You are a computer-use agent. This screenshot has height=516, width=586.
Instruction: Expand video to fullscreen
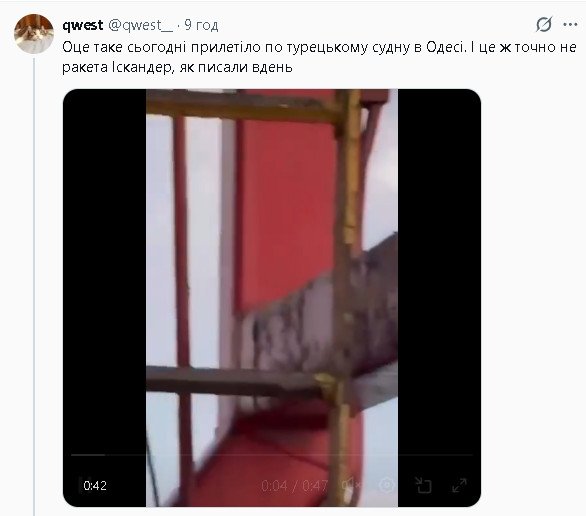459,485
